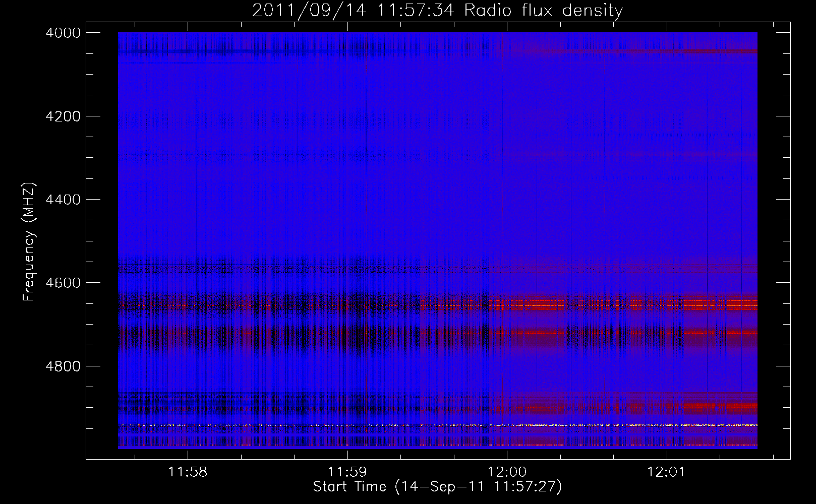Click the 'Frequency (MHZ)' axis label

click(29, 242)
